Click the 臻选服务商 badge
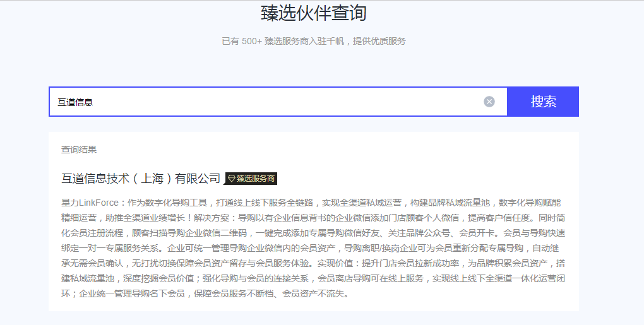The width and height of the screenshot is (644, 325). (251, 179)
